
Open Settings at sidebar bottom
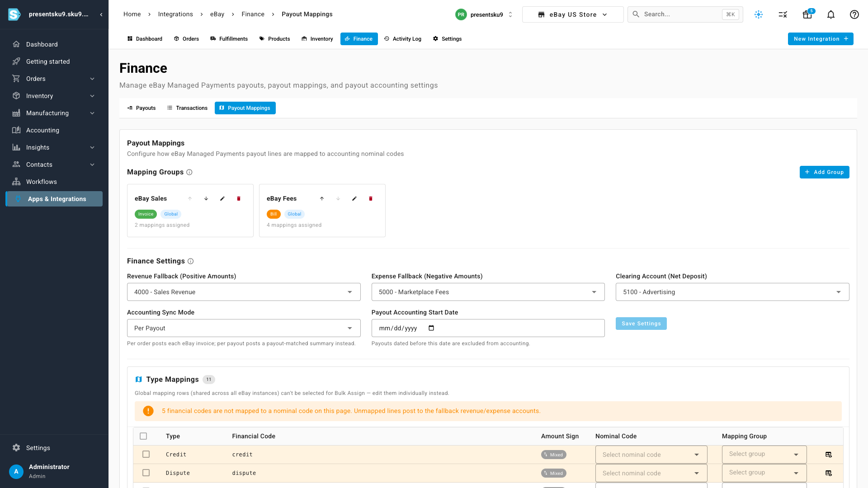pos(54,448)
